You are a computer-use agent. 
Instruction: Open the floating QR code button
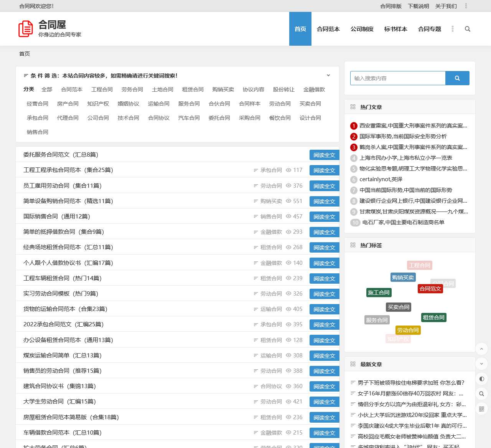pos(481,409)
